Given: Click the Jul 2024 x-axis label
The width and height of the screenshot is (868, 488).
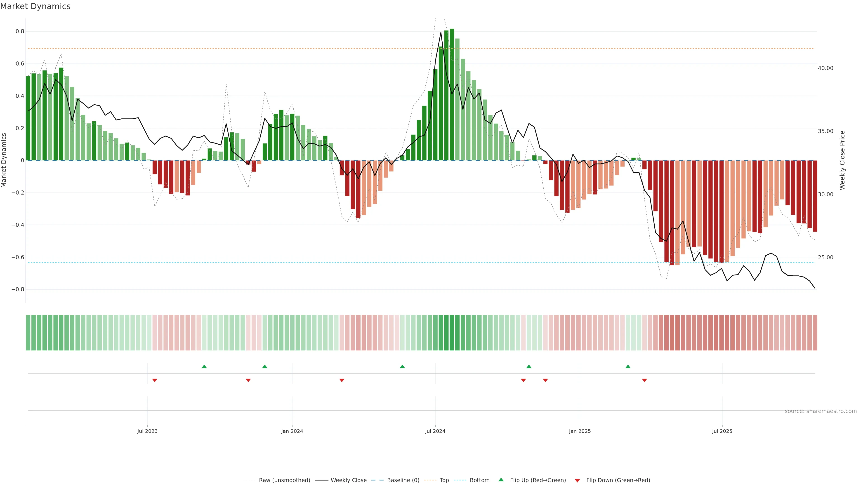Looking at the screenshot, I should pos(435,431).
